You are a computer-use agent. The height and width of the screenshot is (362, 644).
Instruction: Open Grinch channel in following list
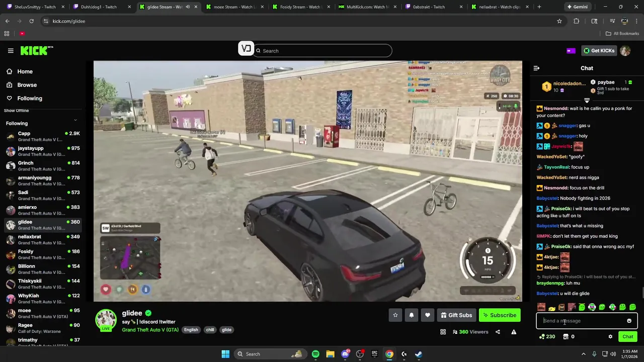(x=42, y=166)
